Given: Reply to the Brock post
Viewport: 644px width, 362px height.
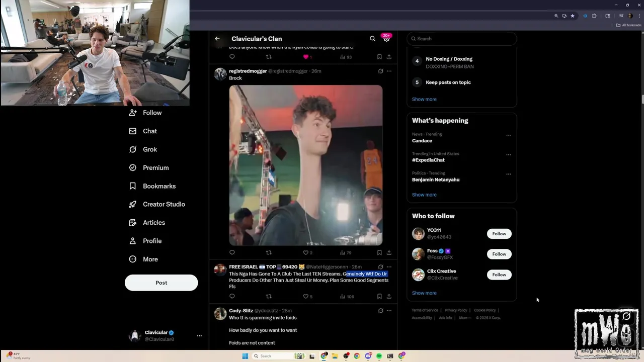Looking at the screenshot, I should tap(232, 252).
